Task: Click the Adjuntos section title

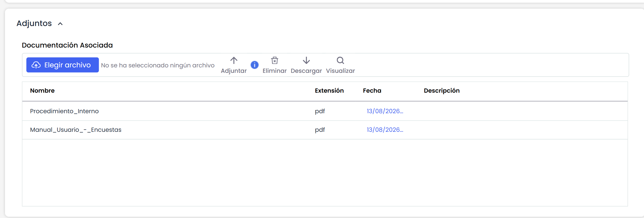Action: (x=34, y=23)
